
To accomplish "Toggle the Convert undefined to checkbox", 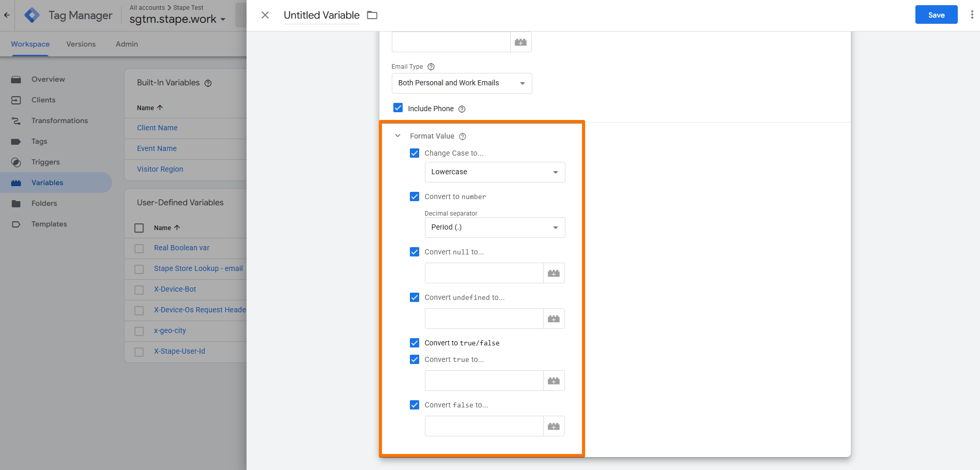I will click(x=415, y=297).
